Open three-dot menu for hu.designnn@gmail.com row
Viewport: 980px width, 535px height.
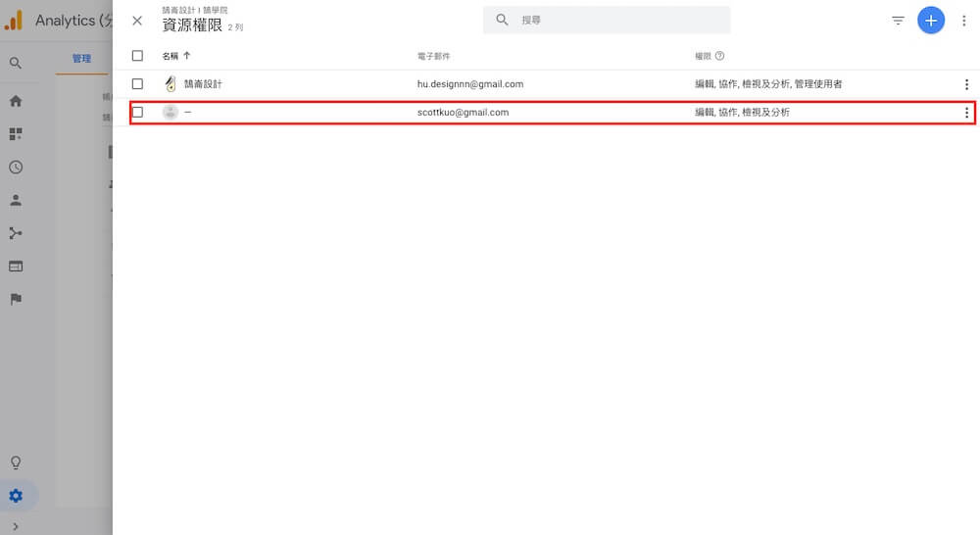coord(966,84)
